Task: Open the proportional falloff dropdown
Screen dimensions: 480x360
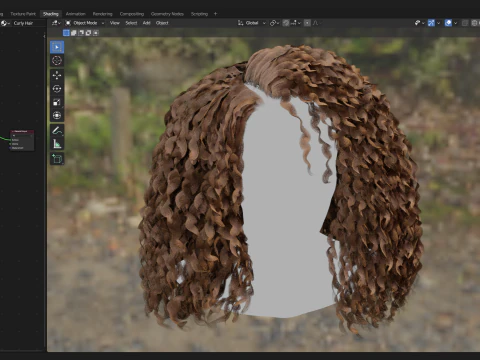Action: click(x=316, y=23)
